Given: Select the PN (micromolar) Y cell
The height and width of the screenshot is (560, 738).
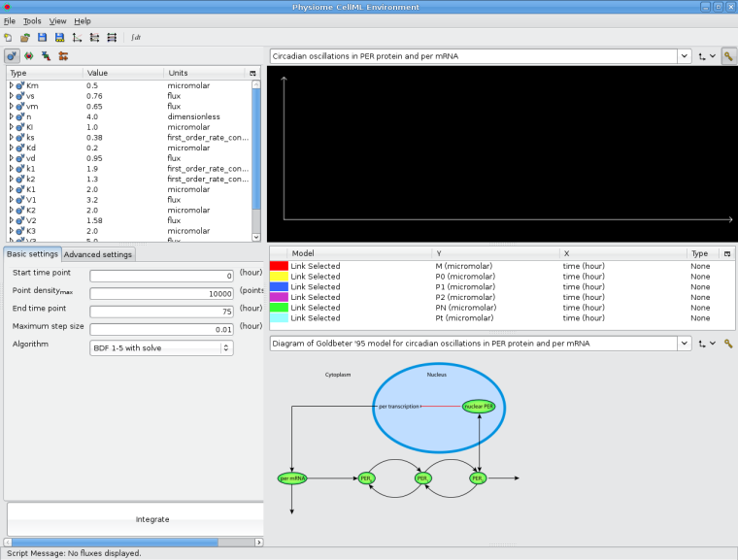Looking at the screenshot, I should tap(465, 308).
